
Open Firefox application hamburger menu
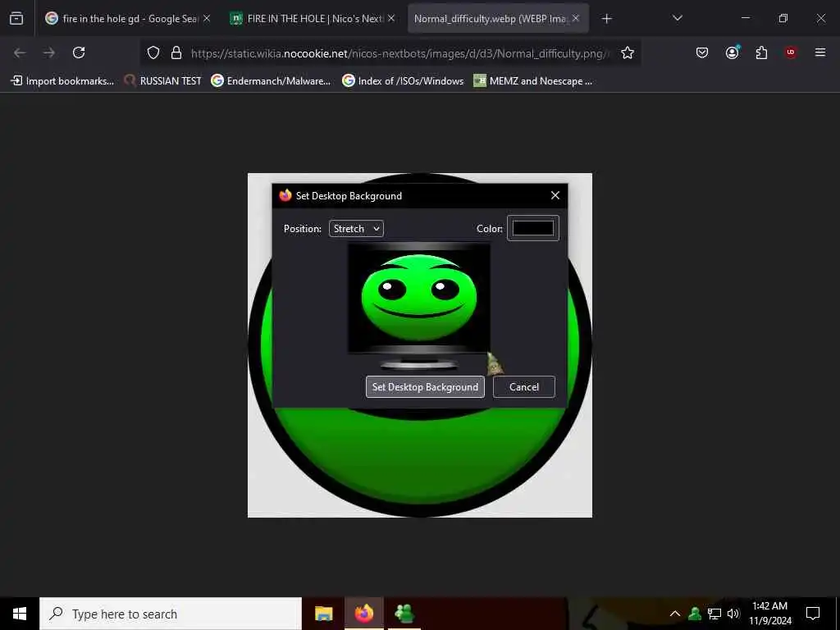[820, 52]
